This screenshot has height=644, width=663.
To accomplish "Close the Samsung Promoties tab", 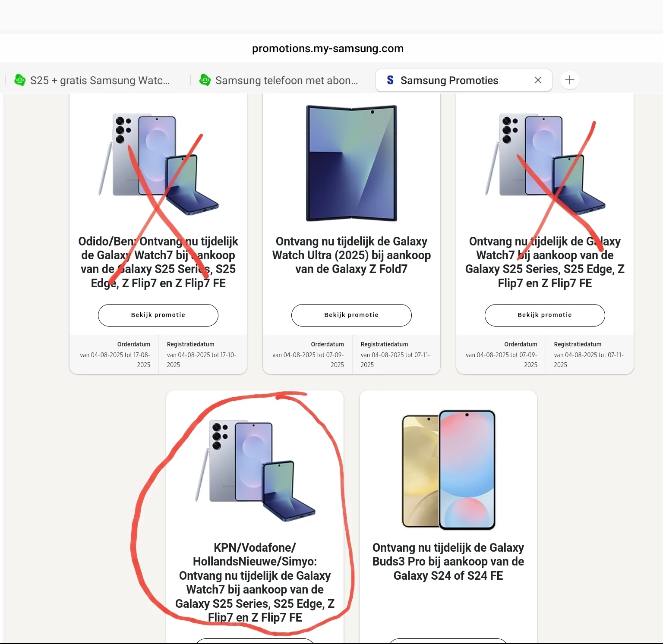I will click(538, 80).
